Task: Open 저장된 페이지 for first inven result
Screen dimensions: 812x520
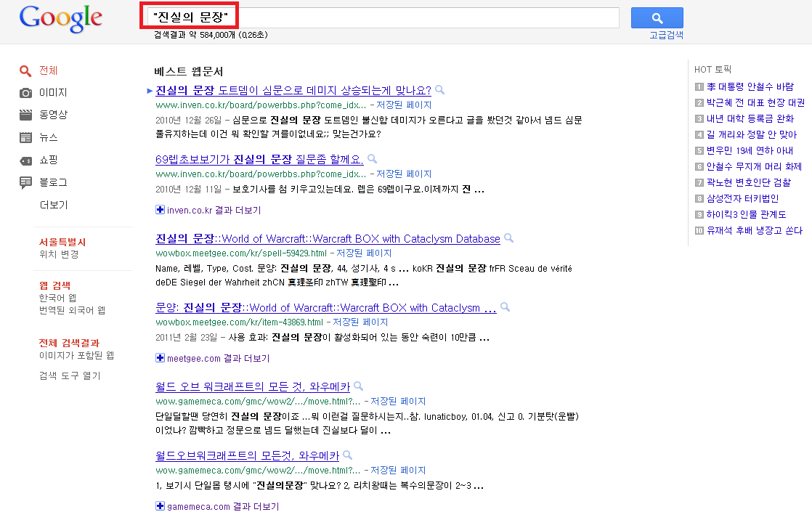Action: pos(405,105)
